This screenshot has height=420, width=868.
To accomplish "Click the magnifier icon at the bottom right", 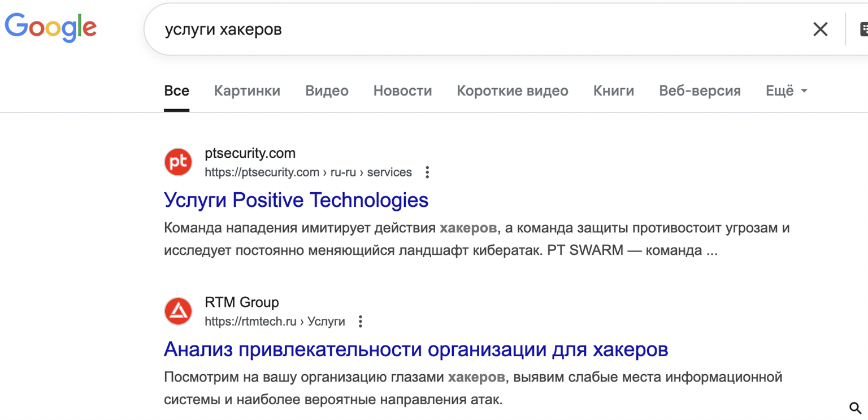I will [856, 408].
